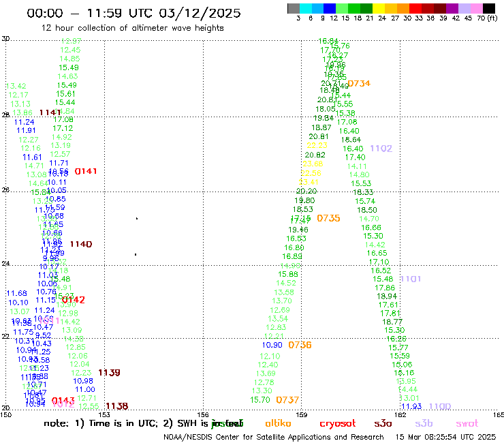Screen dimensions: 504x443
Task: Click the 's3a' satellite legend label
Action: click(x=383, y=423)
